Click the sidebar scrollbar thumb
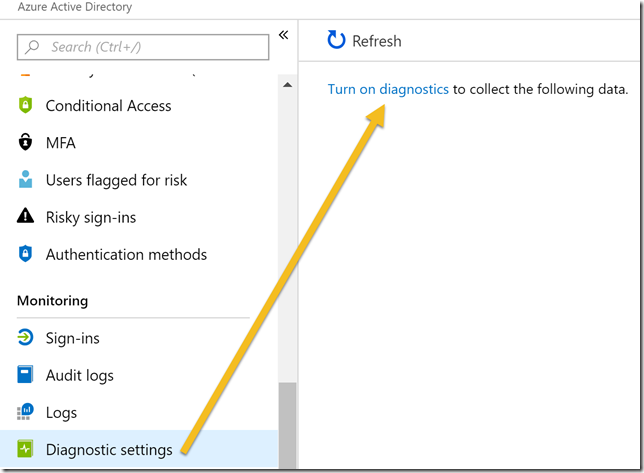This screenshot has width=644, height=473. (288, 425)
